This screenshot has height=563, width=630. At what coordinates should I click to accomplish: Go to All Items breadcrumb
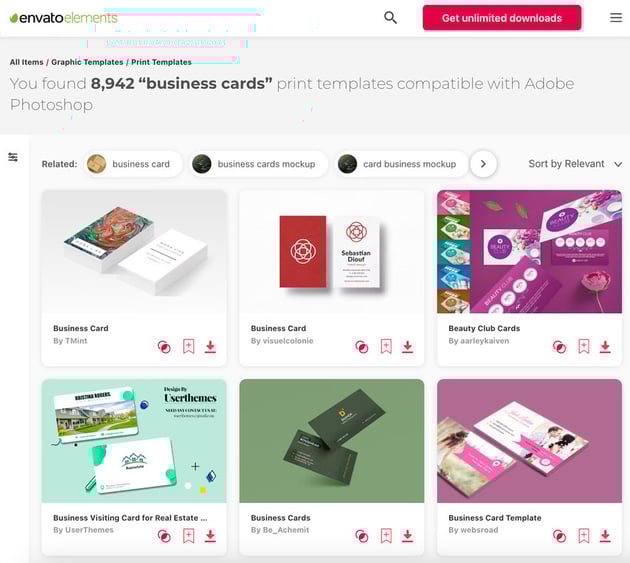[27, 62]
